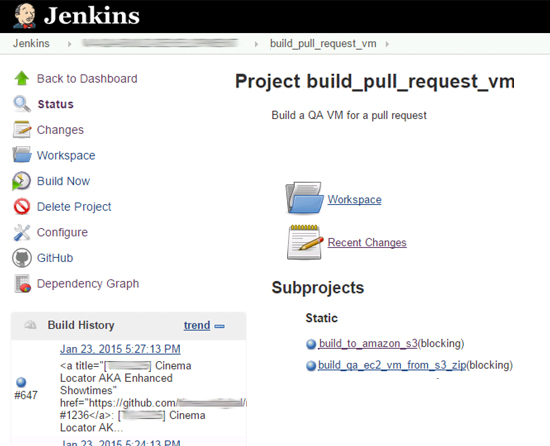Image resolution: width=550 pixels, height=446 pixels.
Task: Click the green up arrow dashboard icon
Action: (22, 78)
